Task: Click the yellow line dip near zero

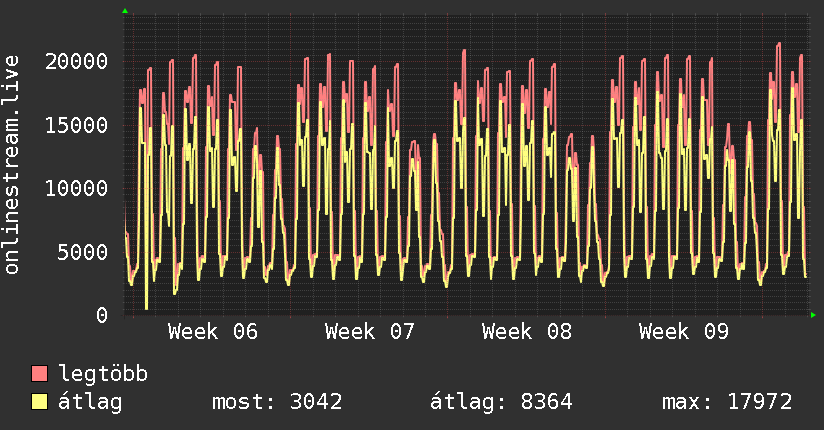Action: point(147,304)
